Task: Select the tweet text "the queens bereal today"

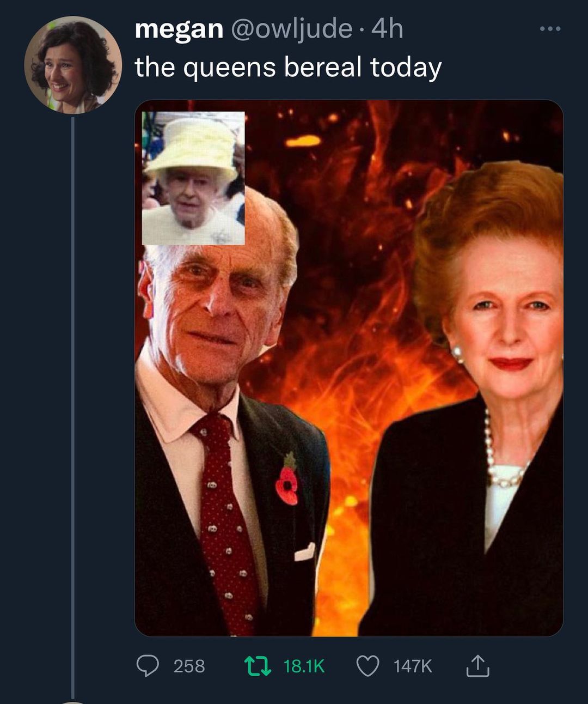Action: (x=287, y=67)
